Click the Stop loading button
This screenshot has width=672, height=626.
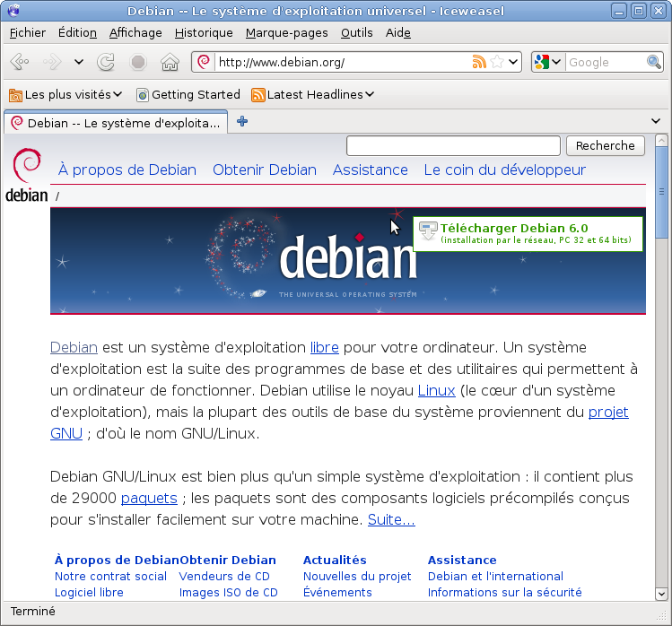point(138,62)
